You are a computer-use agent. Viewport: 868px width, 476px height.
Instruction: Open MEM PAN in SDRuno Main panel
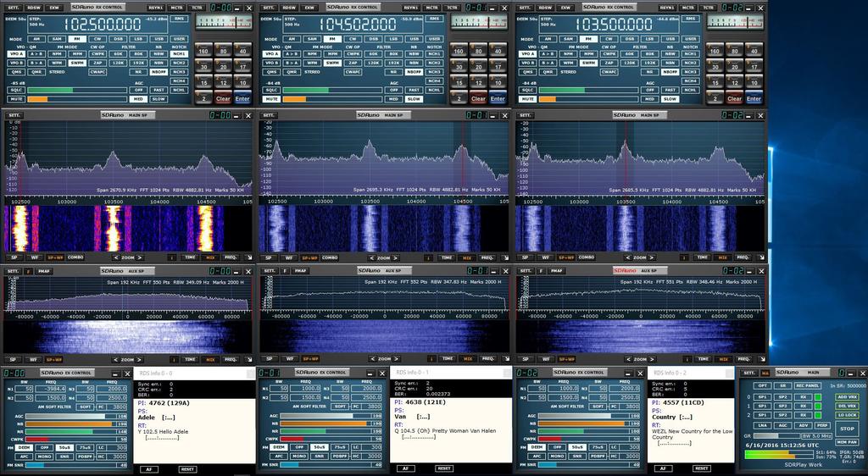coord(847,442)
